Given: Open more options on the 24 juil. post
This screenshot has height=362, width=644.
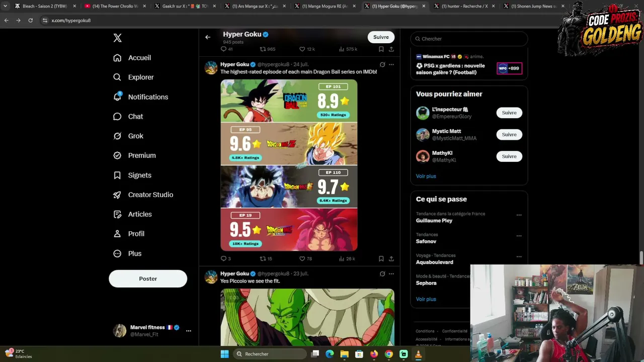Looking at the screenshot, I should click(x=391, y=64).
